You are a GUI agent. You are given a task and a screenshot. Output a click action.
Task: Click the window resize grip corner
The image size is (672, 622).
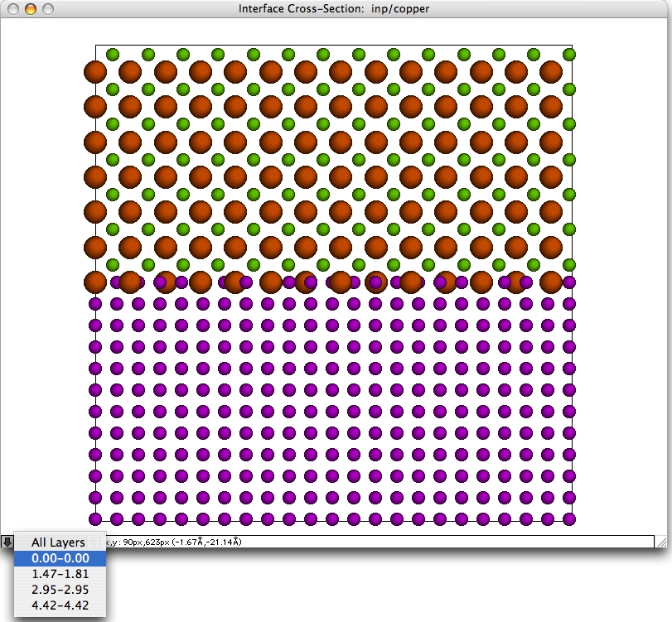[661, 542]
